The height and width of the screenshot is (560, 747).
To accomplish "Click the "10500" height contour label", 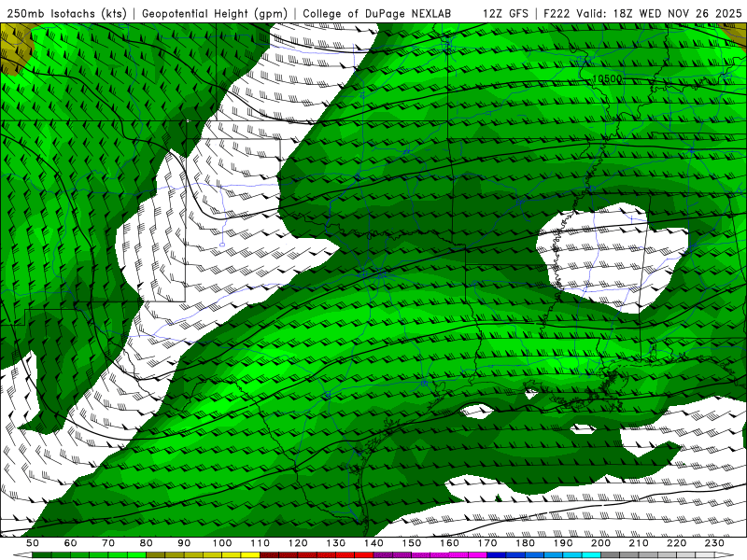I will click(608, 79).
